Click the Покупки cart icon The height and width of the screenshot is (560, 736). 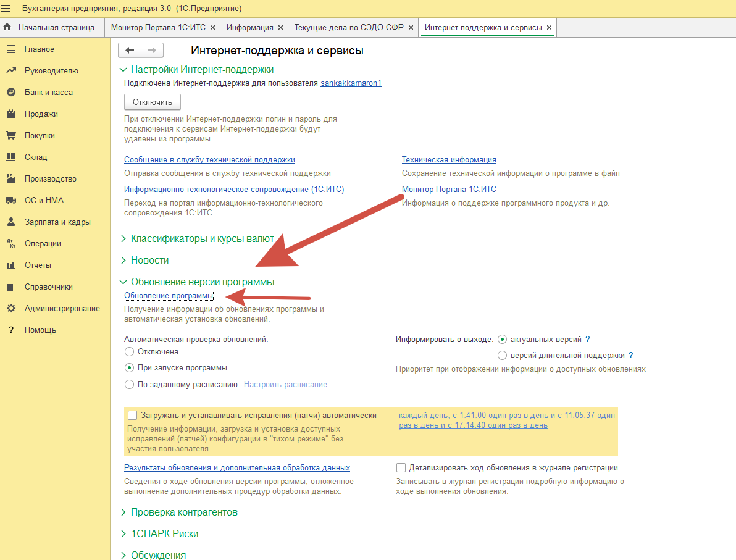click(10, 136)
